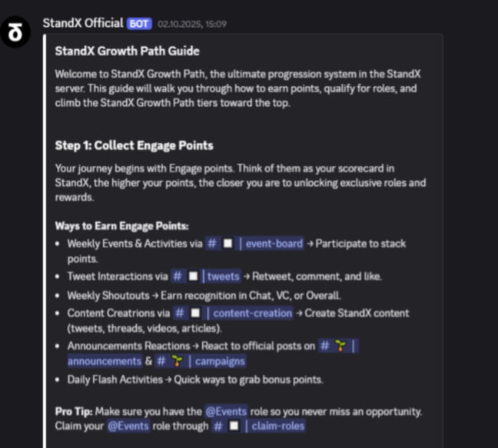Click the Step 1: Collect Engage Points heading
Image resolution: width=498 pixels, height=448 pixels.
click(134, 145)
